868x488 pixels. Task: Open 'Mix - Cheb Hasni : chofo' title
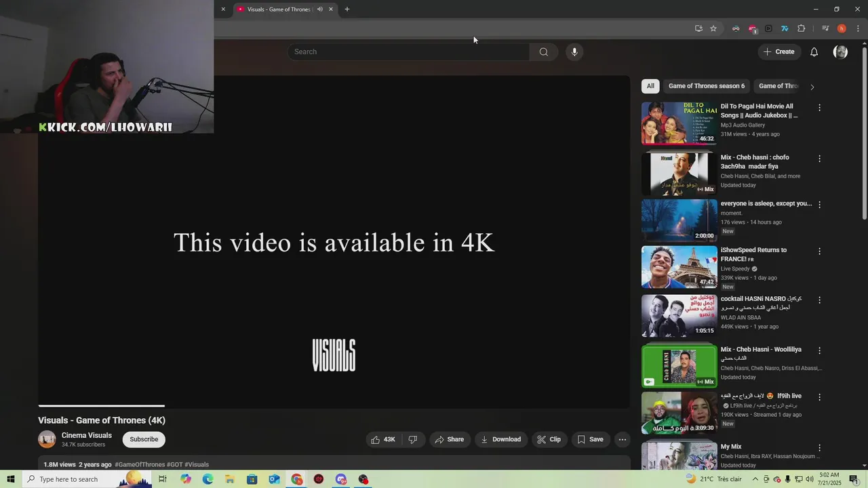[x=754, y=162]
